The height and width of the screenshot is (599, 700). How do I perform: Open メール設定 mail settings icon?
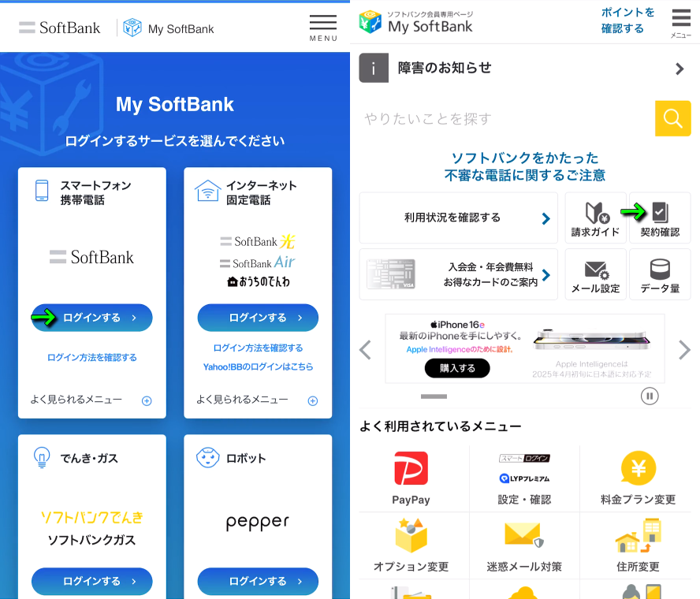point(595,274)
